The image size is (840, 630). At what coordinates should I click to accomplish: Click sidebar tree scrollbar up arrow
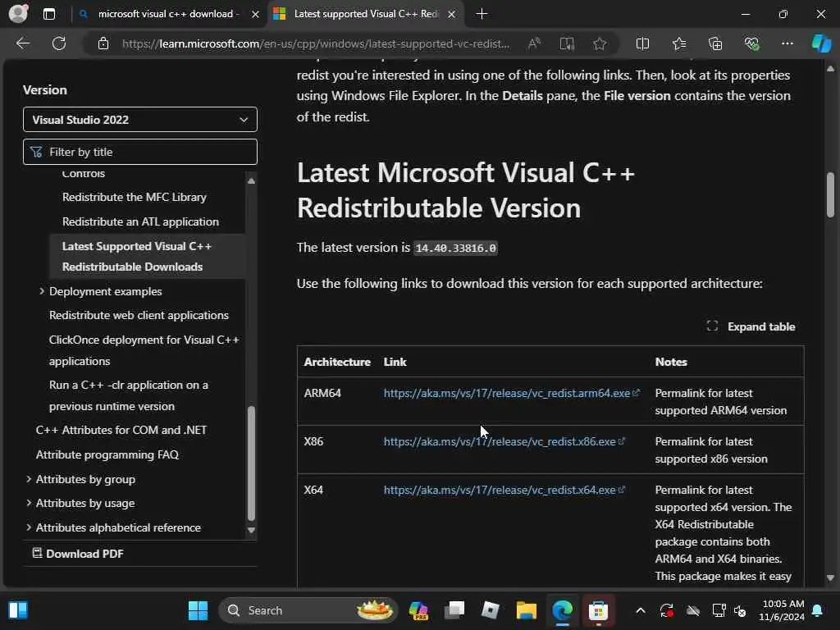[x=251, y=180]
